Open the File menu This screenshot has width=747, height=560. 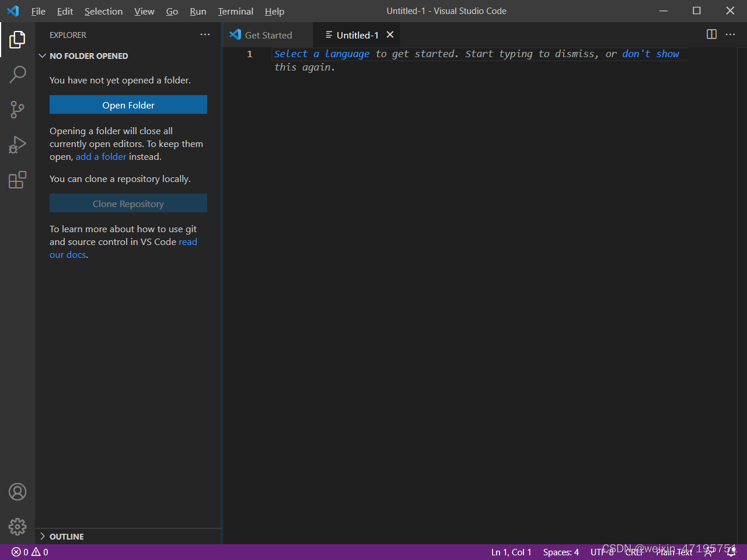tap(39, 11)
